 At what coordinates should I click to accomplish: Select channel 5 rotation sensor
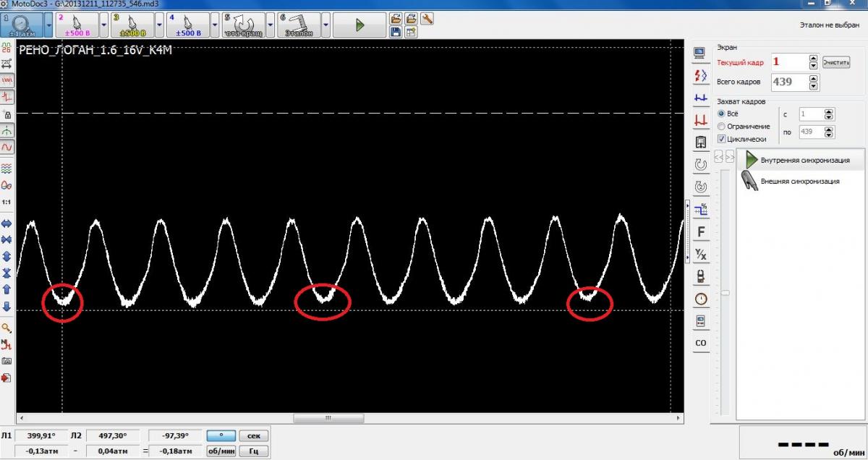[x=243, y=25]
